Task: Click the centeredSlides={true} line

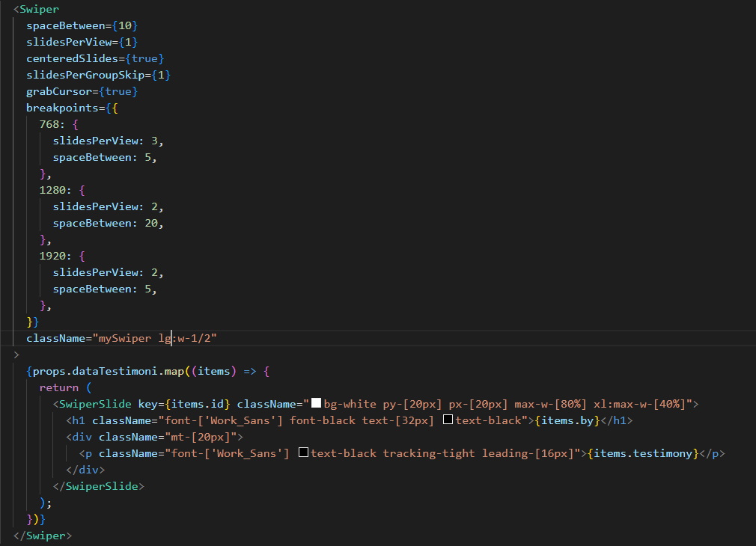Action: tap(95, 58)
